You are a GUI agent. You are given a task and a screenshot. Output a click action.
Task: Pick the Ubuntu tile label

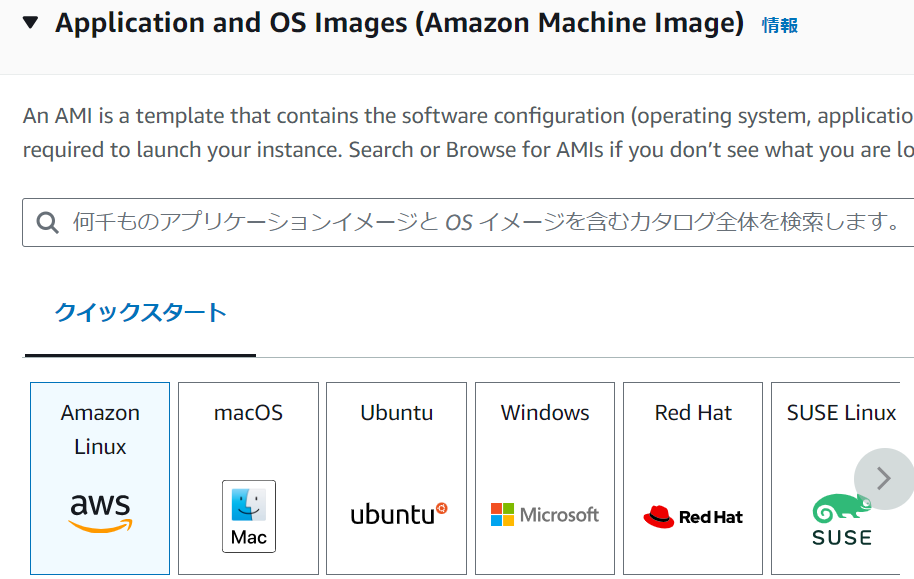[x=397, y=413]
